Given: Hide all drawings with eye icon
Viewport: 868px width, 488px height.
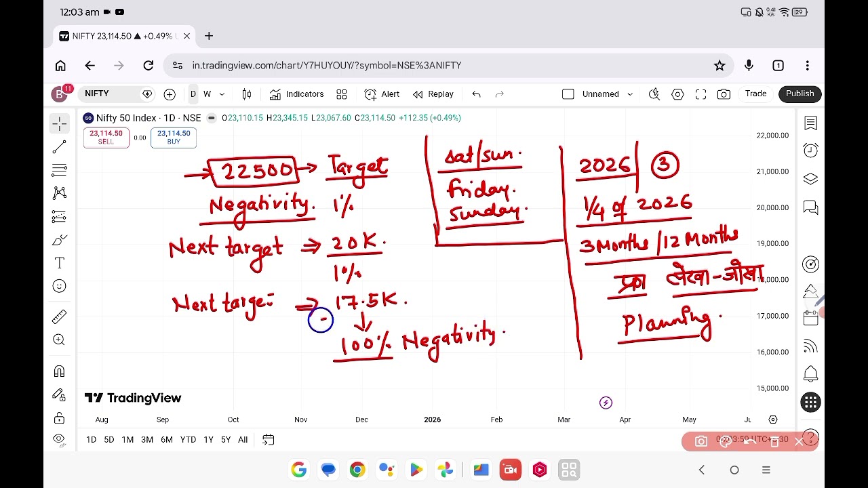Looking at the screenshot, I should [x=60, y=439].
